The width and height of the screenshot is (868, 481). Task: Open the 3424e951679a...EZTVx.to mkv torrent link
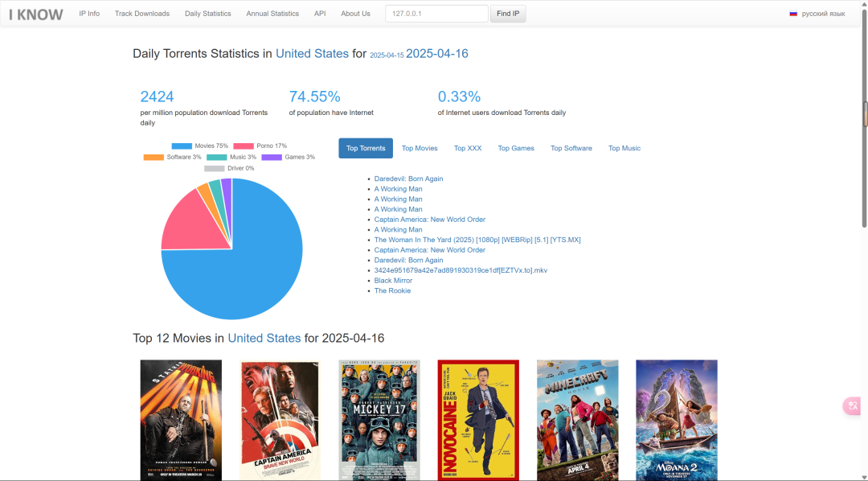461,270
